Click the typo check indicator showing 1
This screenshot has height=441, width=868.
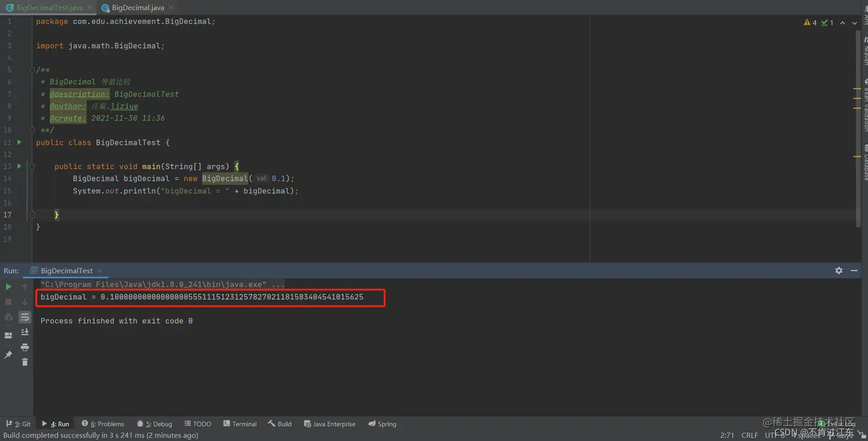click(827, 23)
